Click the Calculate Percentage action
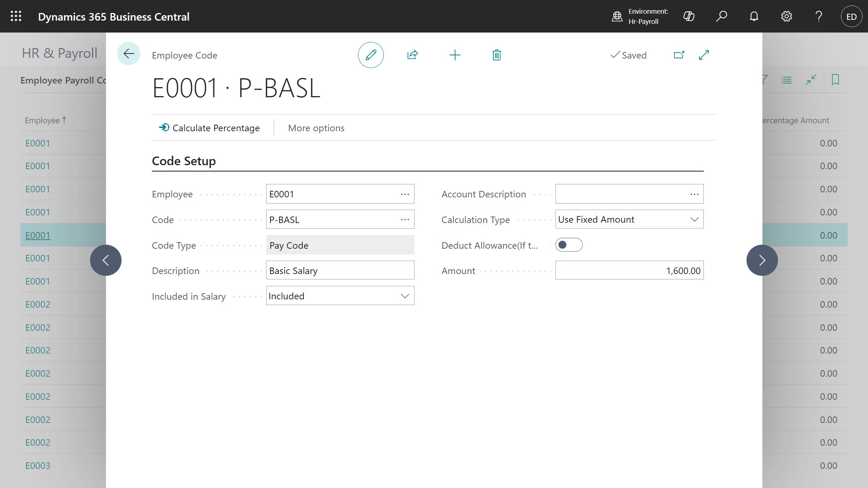 point(209,128)
